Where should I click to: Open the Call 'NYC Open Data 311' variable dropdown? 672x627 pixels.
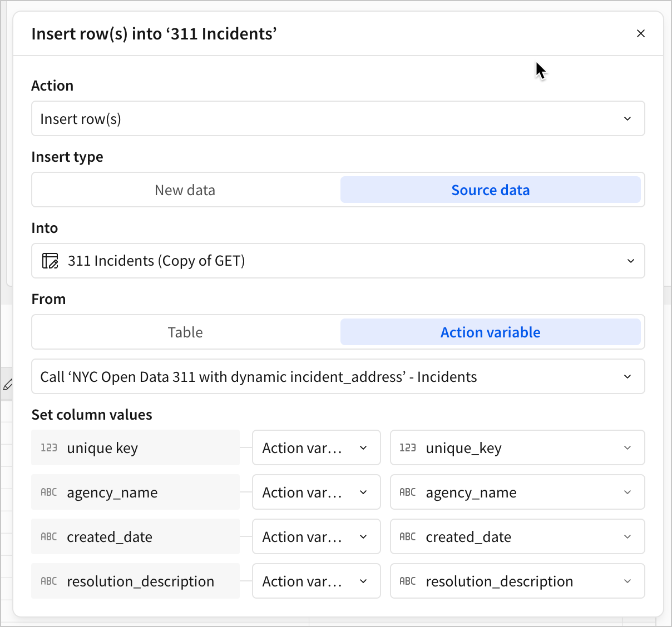point(338,376)
